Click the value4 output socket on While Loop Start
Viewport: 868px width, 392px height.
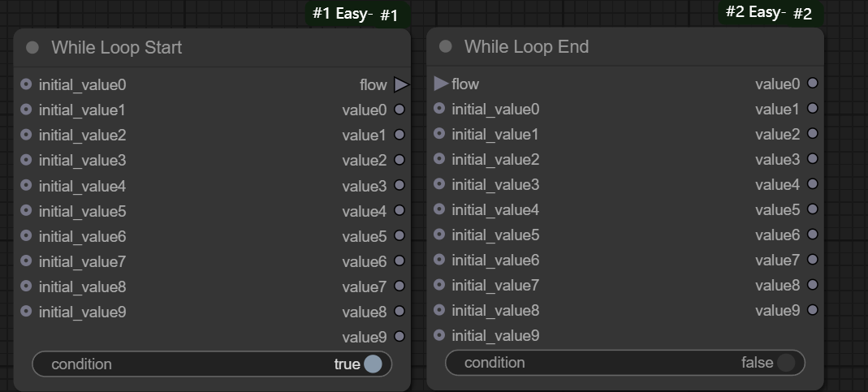pyautogui.click(x=399, y=211)
